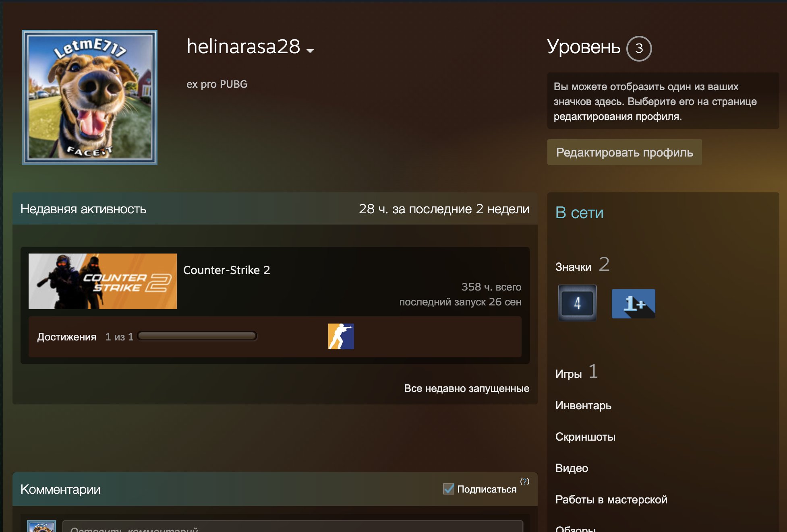Open the Counter-Strike 2 game banner
This screenshot has width=787, height=532.
pyautogui.click(x=102, y=281)
